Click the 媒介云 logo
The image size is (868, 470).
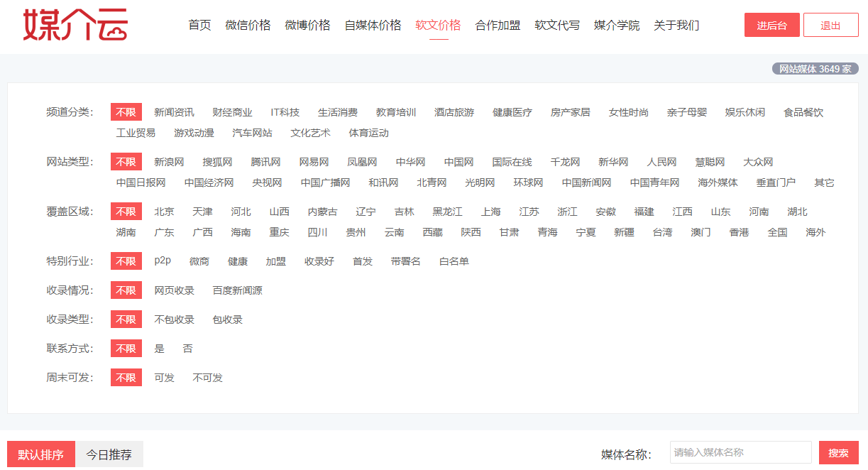(x=75, y=25)
